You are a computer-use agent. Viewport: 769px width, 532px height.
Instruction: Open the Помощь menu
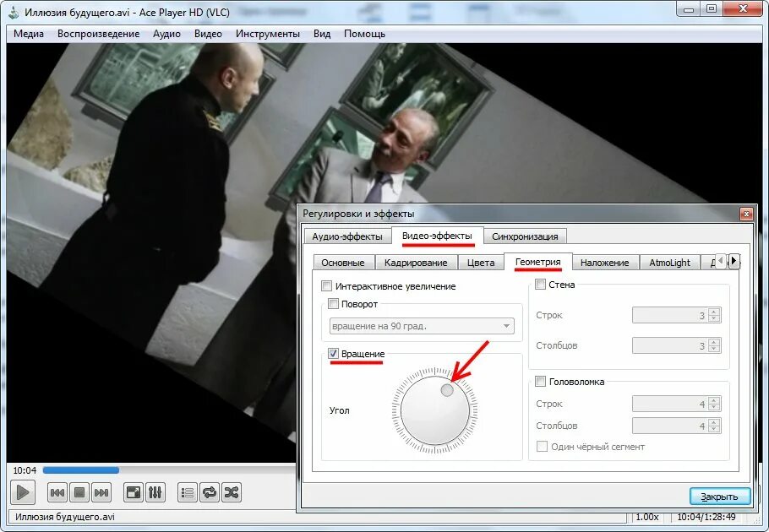[x=364, y=34]
